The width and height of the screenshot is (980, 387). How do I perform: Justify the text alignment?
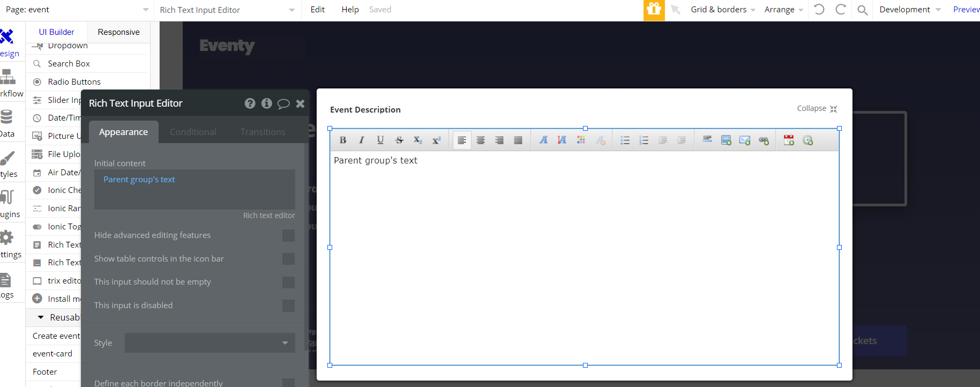coord(518,140)
